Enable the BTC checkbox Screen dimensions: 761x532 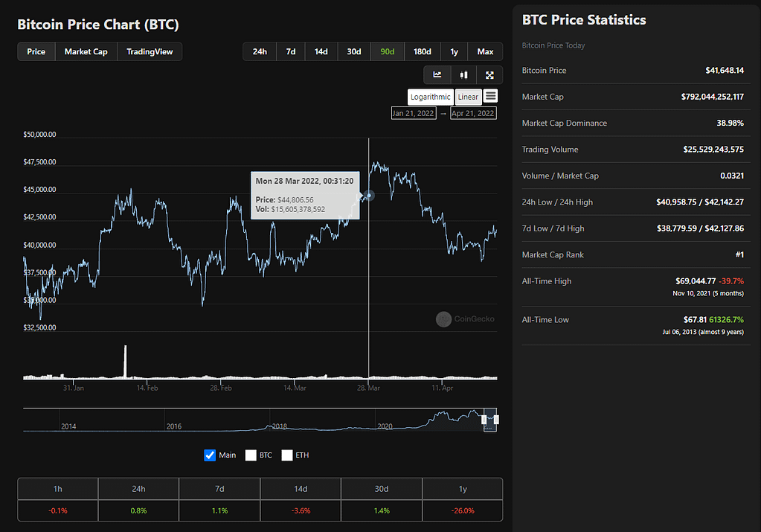251,455
